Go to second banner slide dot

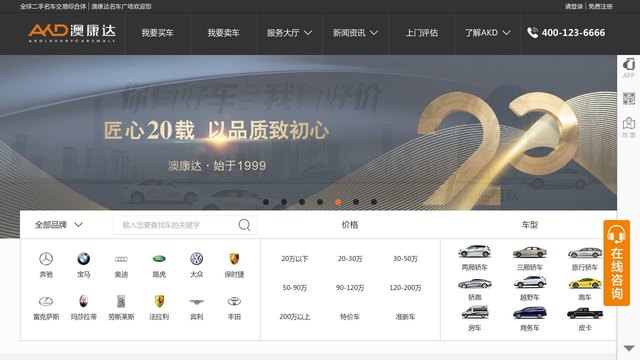284,202
